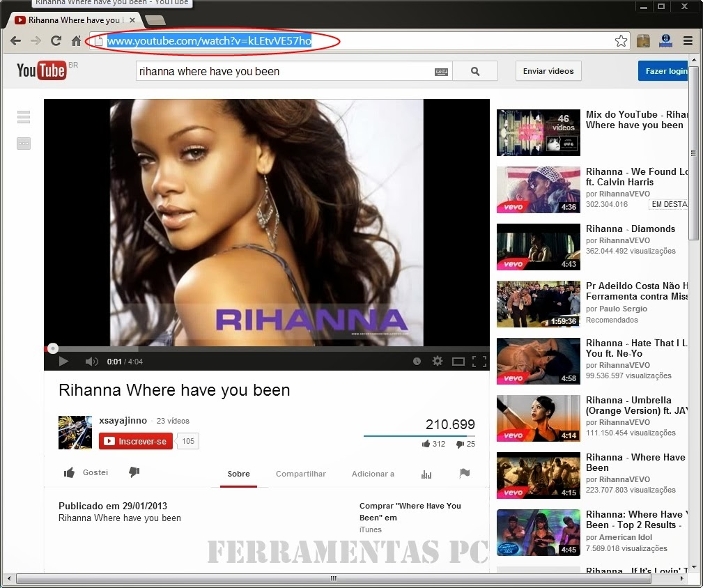
Task: Click the American Idol channel name
Action: point(626,537)
